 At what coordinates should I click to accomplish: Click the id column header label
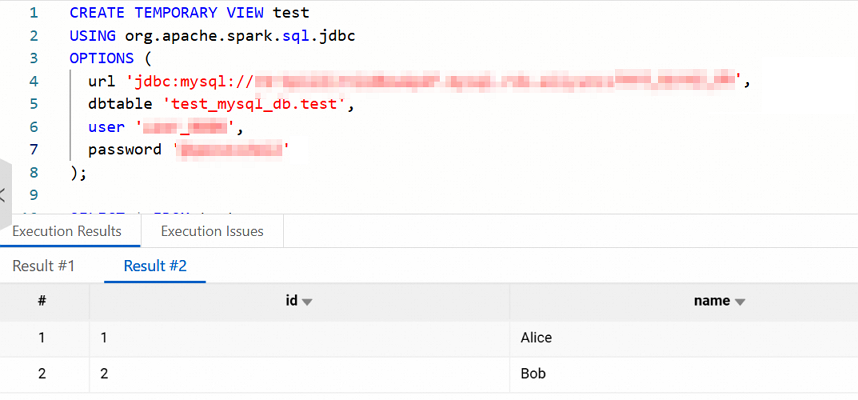click(x=291, y=301)
